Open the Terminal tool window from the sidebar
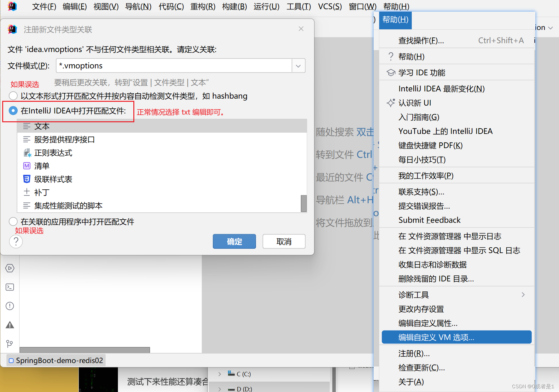 coord(10,287)
